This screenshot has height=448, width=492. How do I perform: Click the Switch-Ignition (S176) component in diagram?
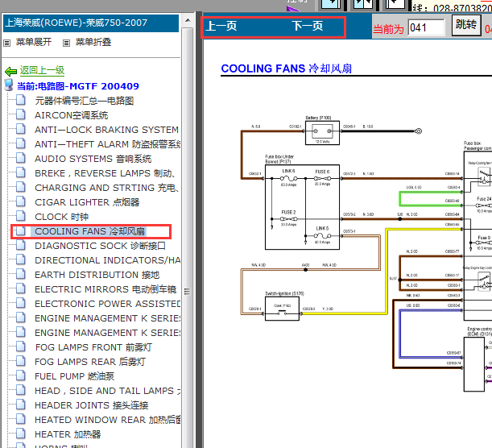coord(282,309)
